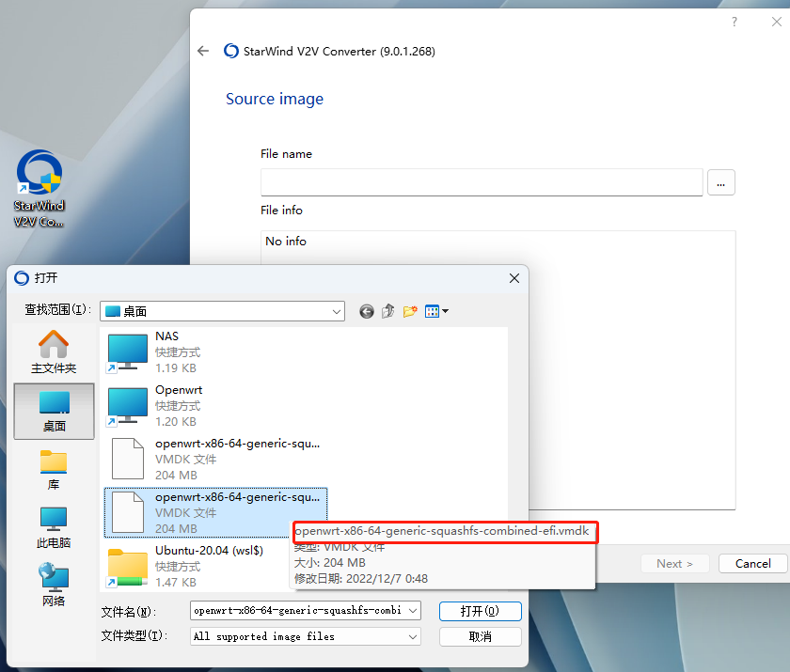Click the StarWind V2V Converter desktop shortcut

pyautogui.click(x=39, y=189)
